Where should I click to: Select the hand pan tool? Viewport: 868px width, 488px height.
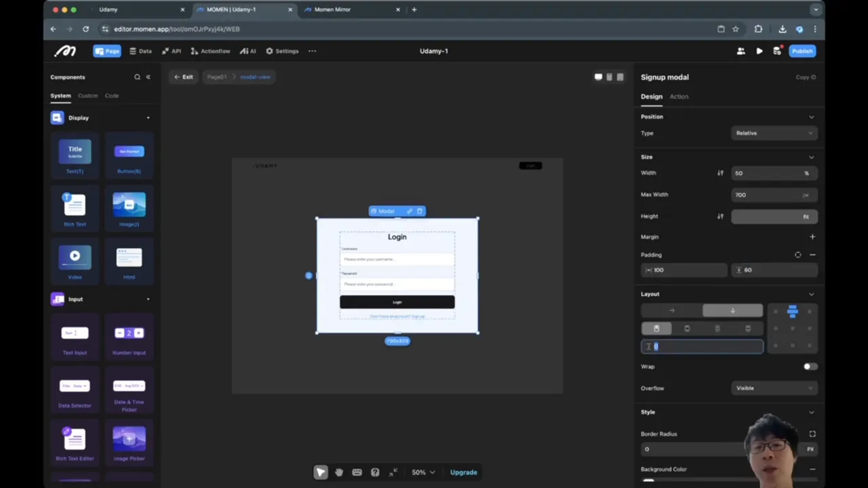pyautogui.click(x=339, y=472)
